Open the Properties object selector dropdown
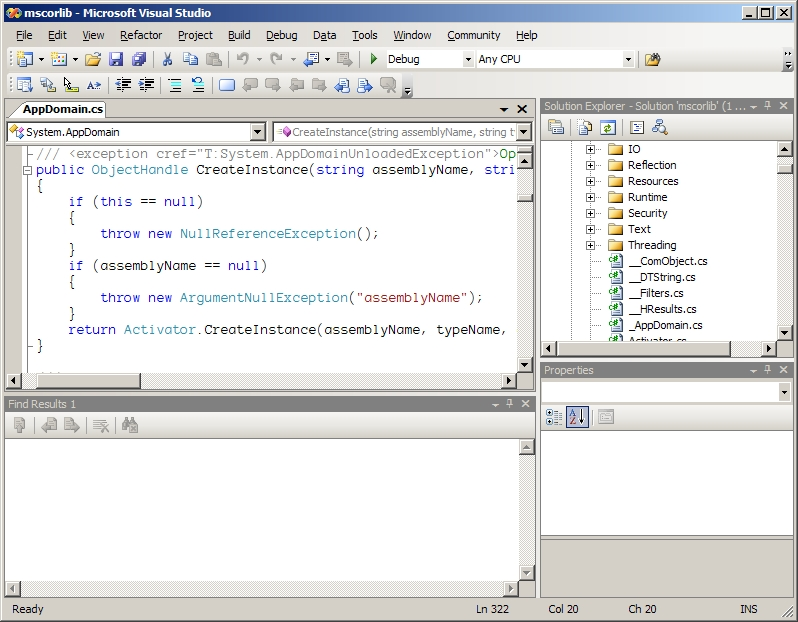The height and width of the screenshot is (622, 798). click(x=784, y=392)
